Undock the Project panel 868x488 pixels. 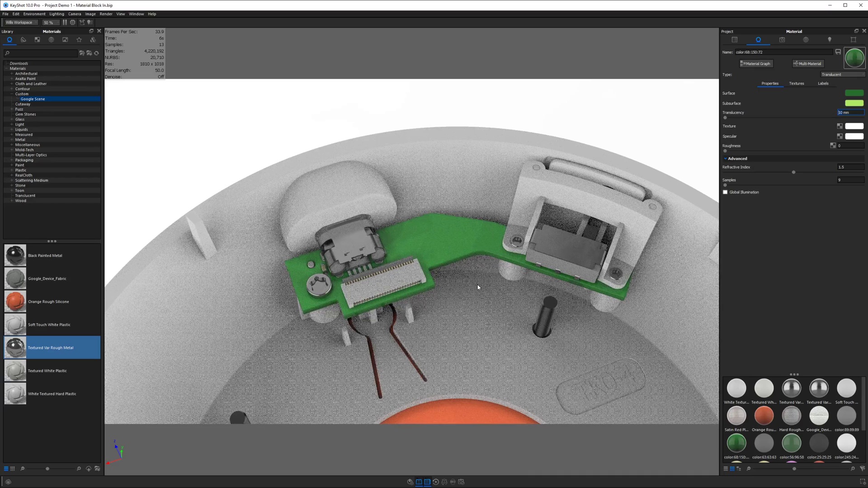pyautogui.click(x=856, y=31)
